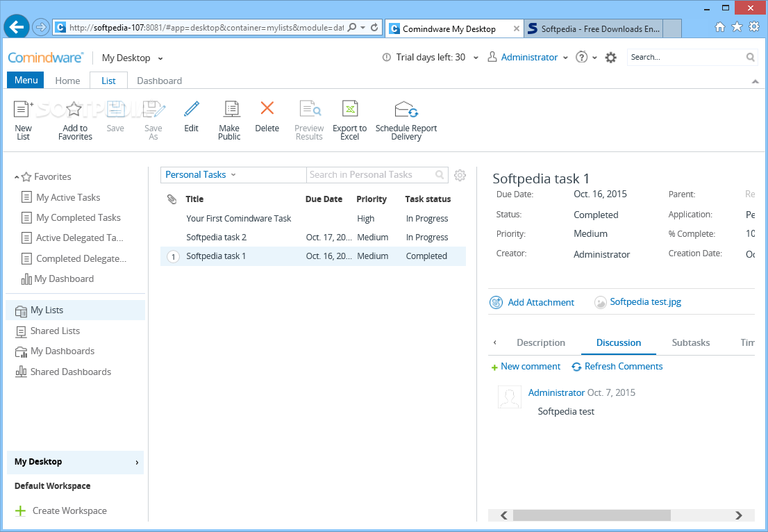The width and height of the screenshot is (768, 532).
Task: Select the Discussion tab
Action: [x=618, y=343]
